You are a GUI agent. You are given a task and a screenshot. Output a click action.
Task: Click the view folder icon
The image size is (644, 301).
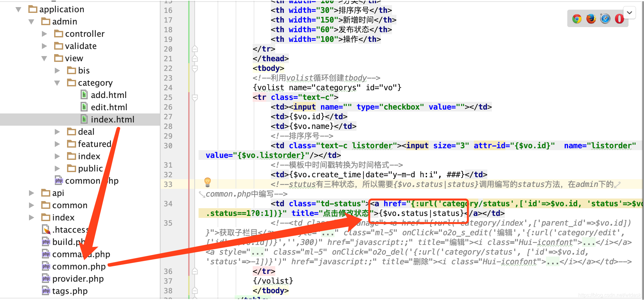pos(59,58)
